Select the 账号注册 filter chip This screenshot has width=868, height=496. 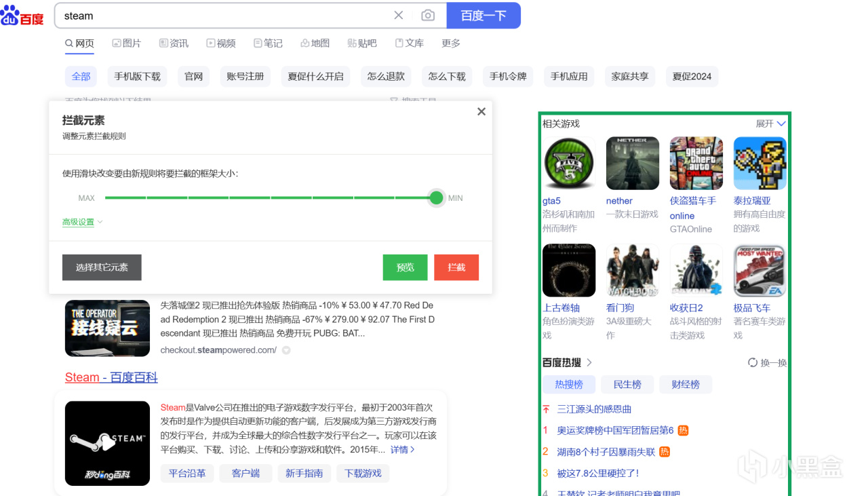(x=245, y=77)
